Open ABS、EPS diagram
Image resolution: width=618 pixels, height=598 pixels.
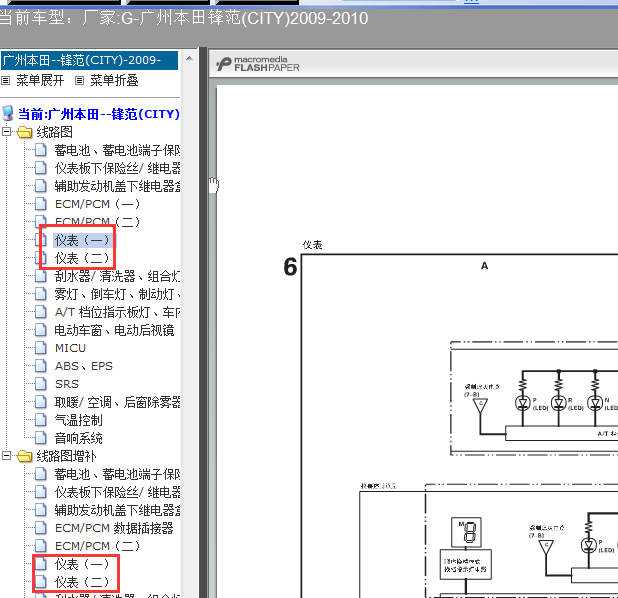[84, 366]
